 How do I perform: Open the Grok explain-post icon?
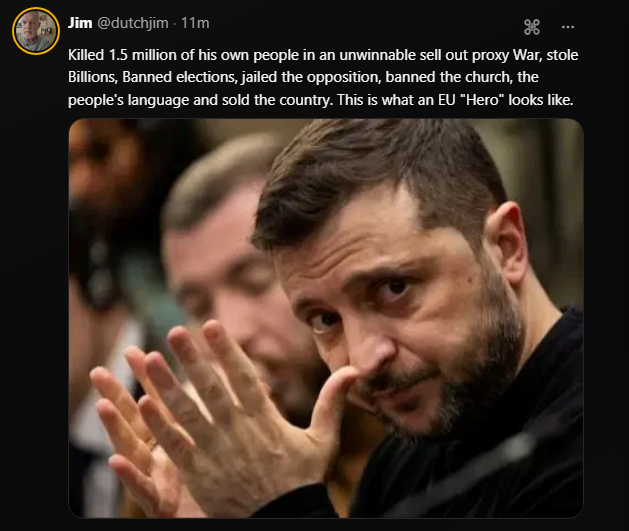[532, 27]
